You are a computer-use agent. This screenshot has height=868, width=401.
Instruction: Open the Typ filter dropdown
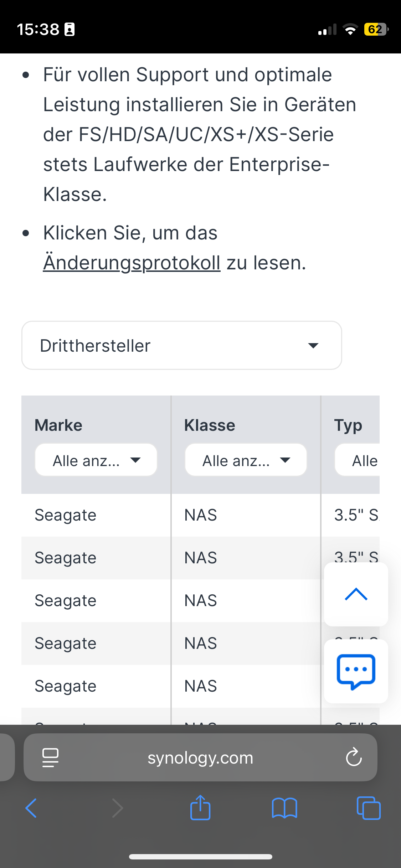[358, 460]
